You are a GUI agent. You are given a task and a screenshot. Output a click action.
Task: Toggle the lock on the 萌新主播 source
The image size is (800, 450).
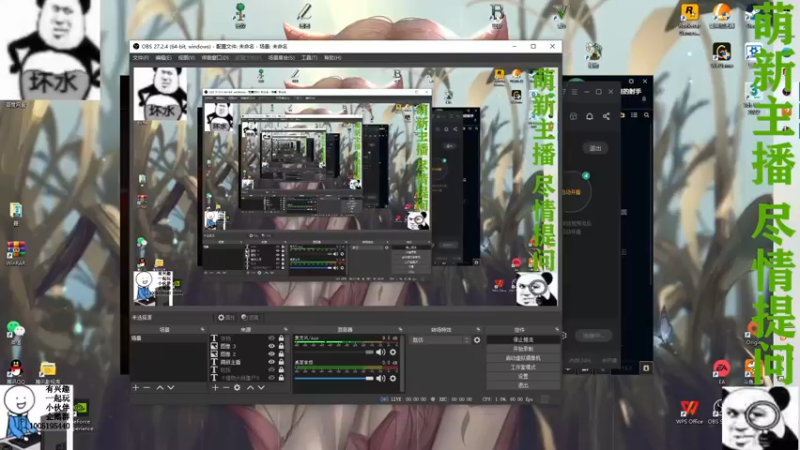(281, 362)
